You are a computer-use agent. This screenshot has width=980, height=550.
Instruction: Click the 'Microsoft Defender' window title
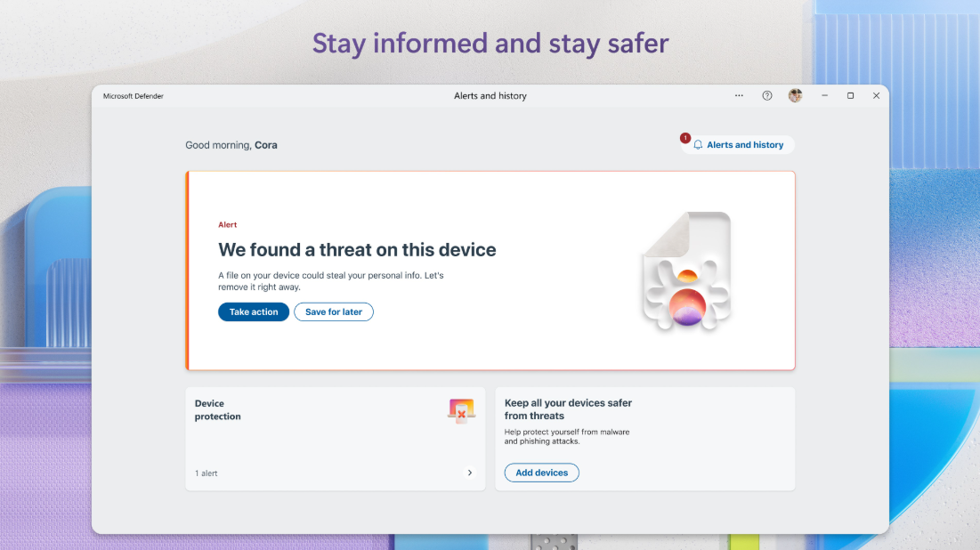pos(134,96)
